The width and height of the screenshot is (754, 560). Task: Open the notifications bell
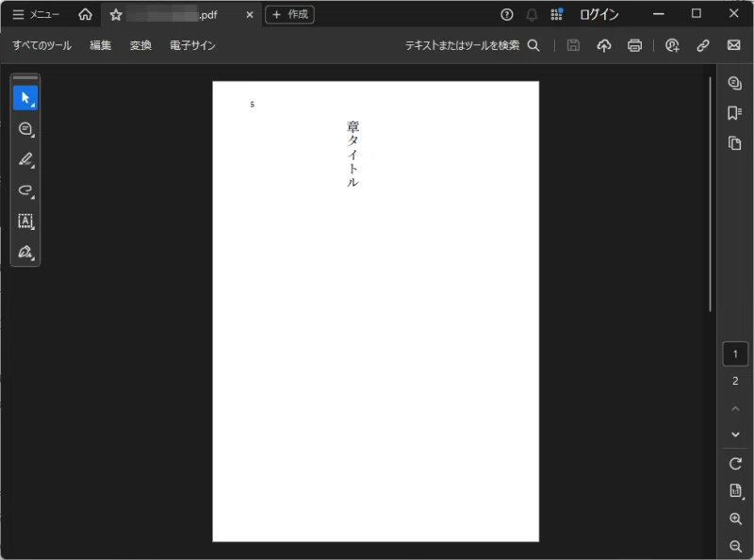pyautogui.click(x=532, y=15)
